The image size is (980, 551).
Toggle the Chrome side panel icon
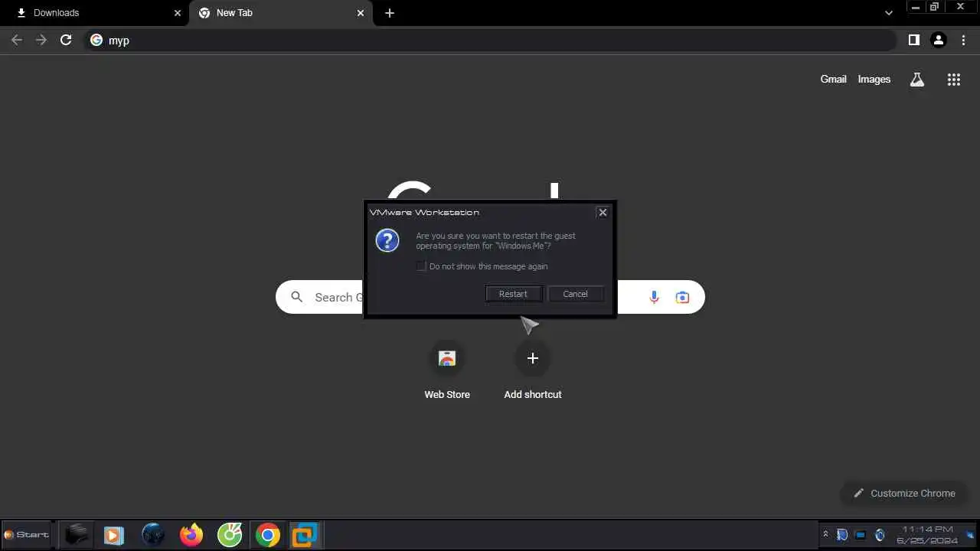[913, 40]
